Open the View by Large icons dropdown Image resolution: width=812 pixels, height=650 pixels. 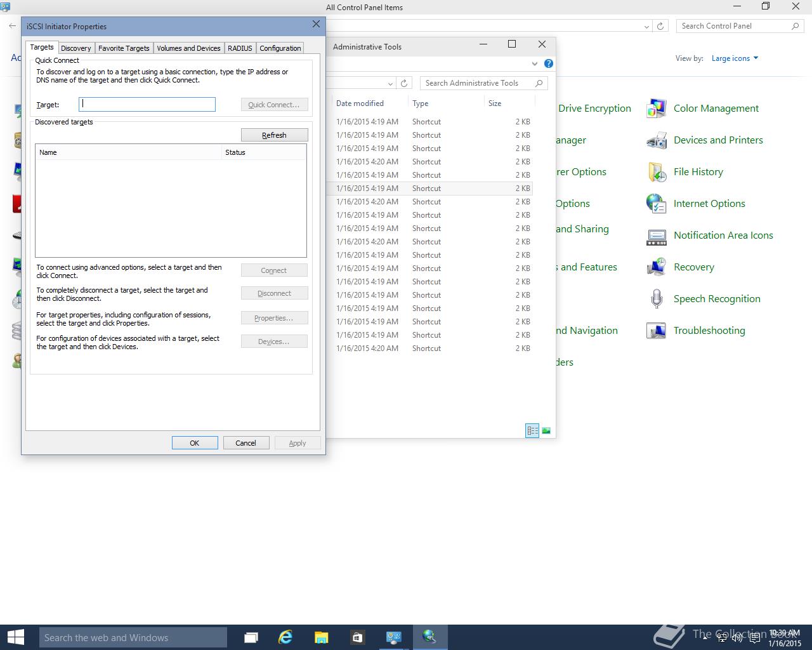[x=735, y=58]
